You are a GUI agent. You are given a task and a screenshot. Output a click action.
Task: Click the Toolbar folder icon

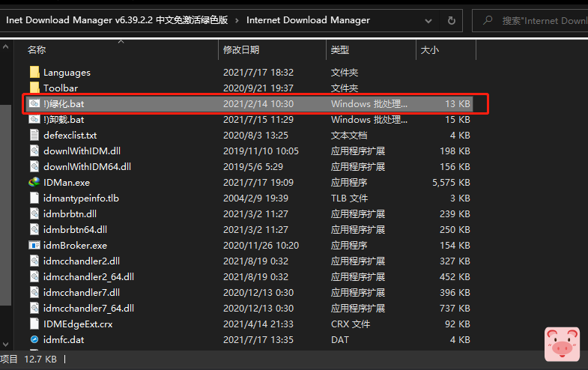coord(34,88)
